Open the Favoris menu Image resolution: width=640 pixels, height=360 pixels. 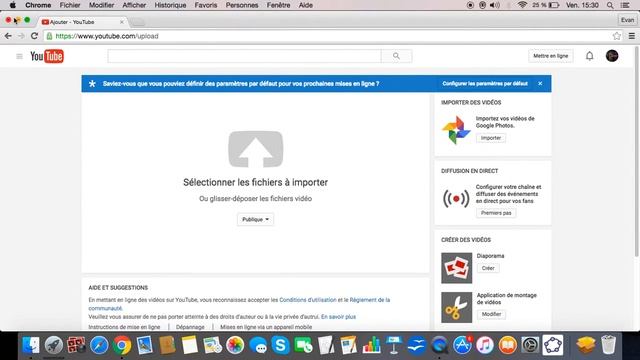pyautogui.click(x=206, y=5)
